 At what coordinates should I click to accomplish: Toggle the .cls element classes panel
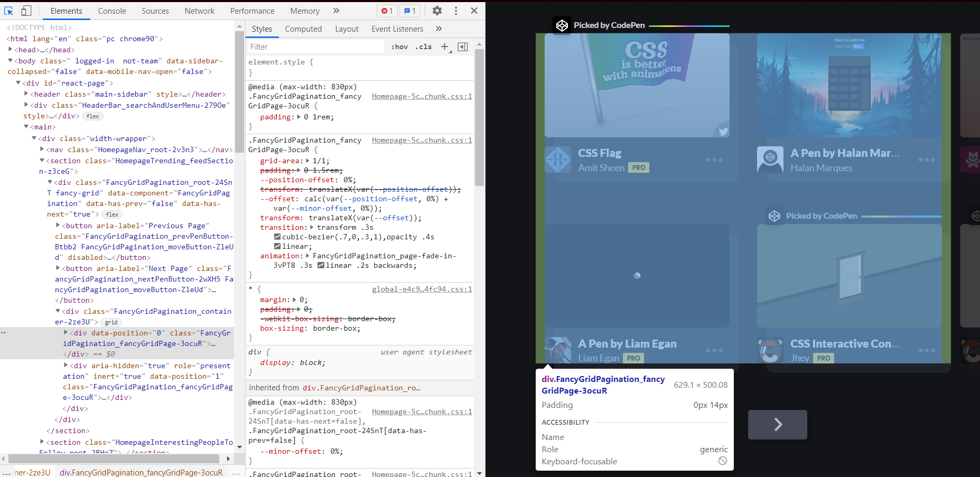coord(424,47)
